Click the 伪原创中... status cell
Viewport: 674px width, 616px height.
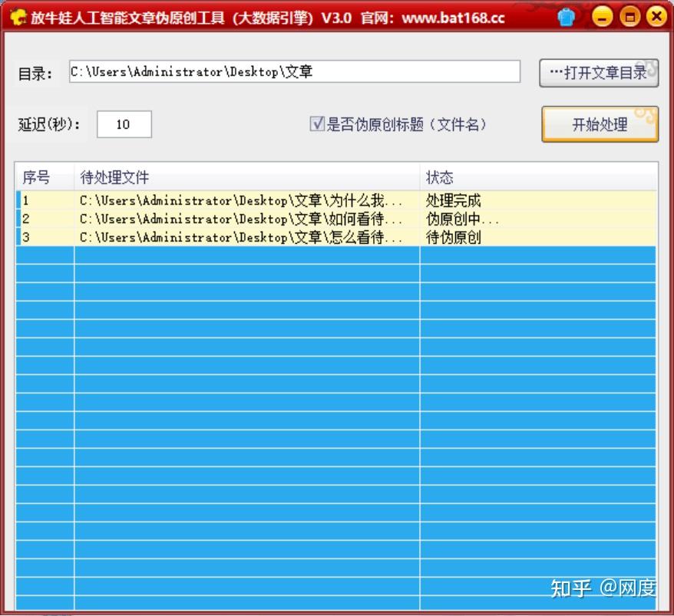coord(538,219)
